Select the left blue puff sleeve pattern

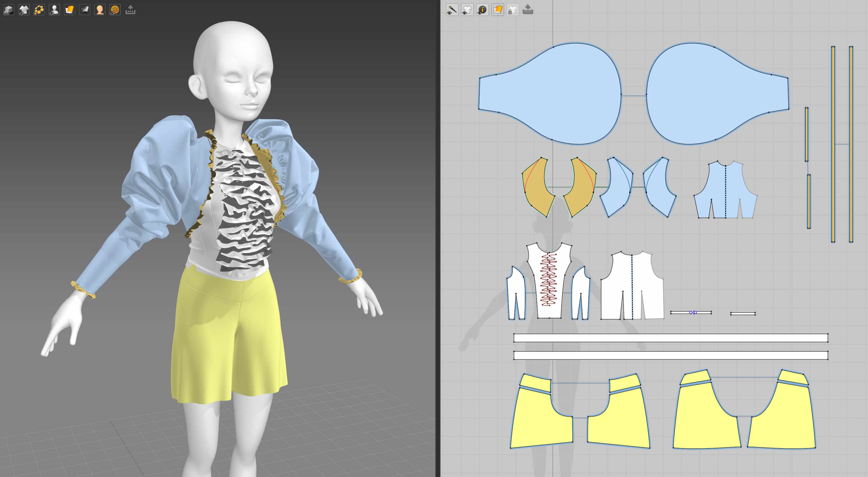(550, 94)
